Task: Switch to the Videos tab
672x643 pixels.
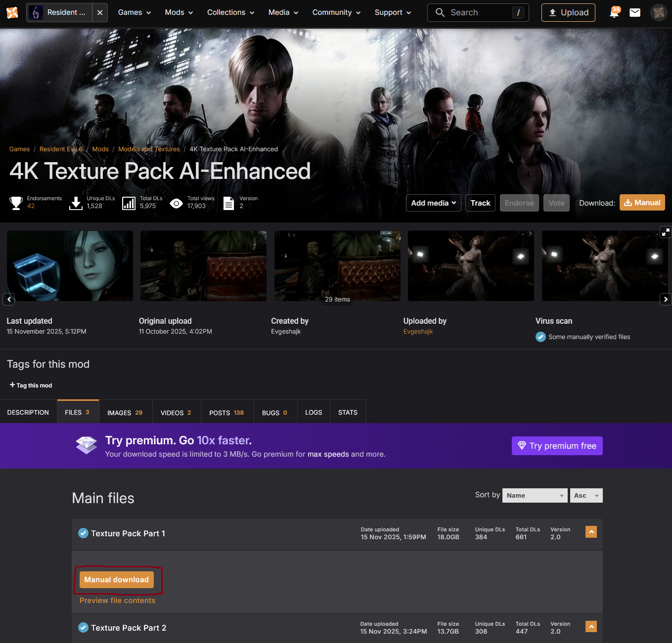Action: coord(176,413)
